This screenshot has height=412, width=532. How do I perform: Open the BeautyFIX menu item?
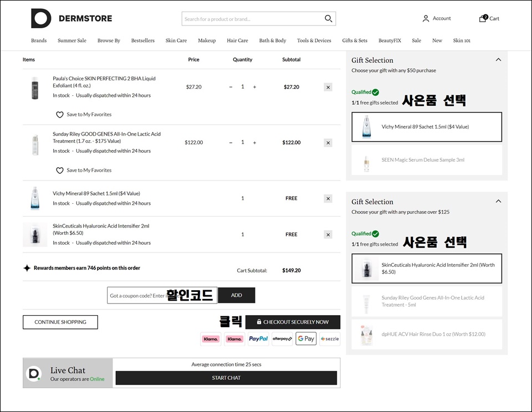click(390, 40)
